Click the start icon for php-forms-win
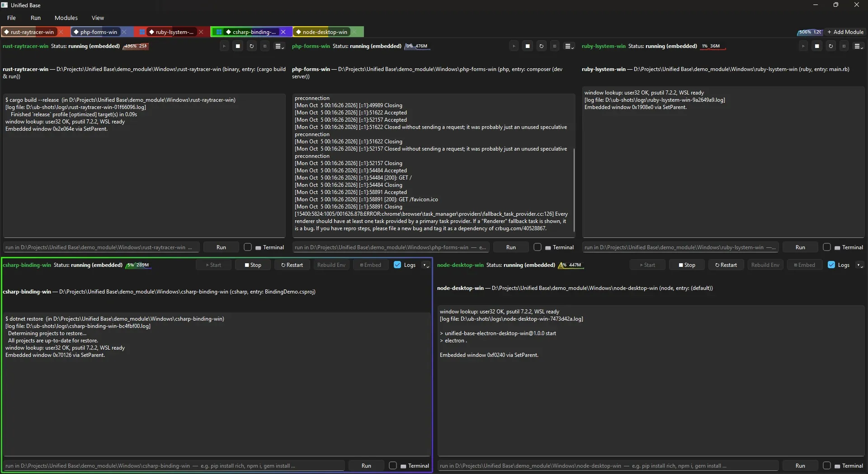868x474 pixels. click(x=514, y=46)
